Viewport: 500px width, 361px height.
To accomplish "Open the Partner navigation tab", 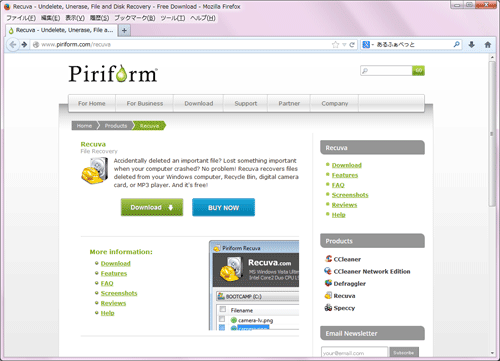I will tap(289, 103).
